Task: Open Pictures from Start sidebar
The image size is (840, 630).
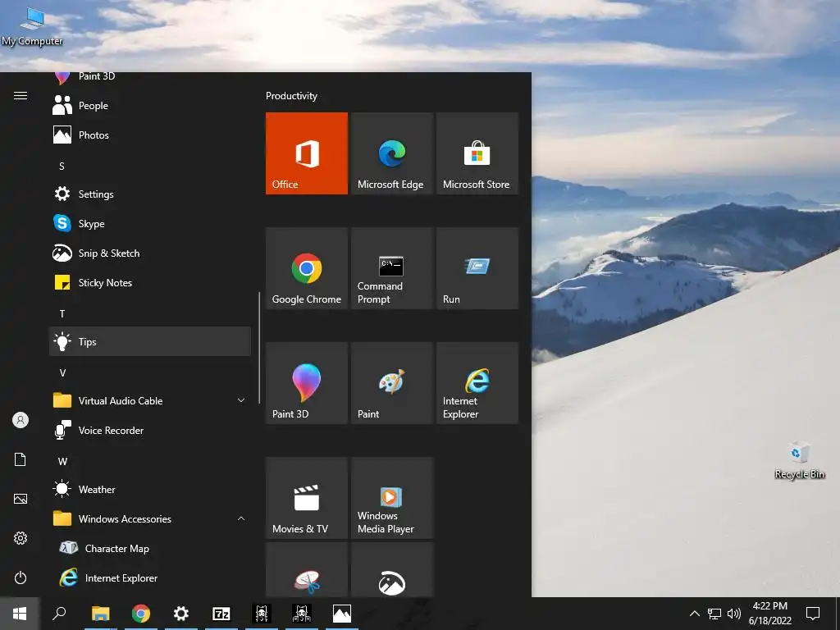Action: point(21,499)
